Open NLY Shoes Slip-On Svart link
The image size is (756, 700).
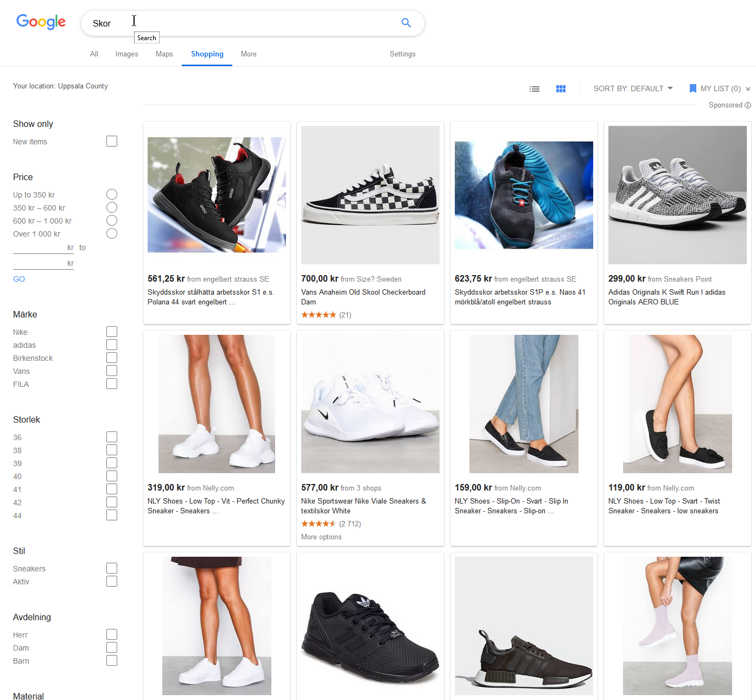tap(511, 506)
